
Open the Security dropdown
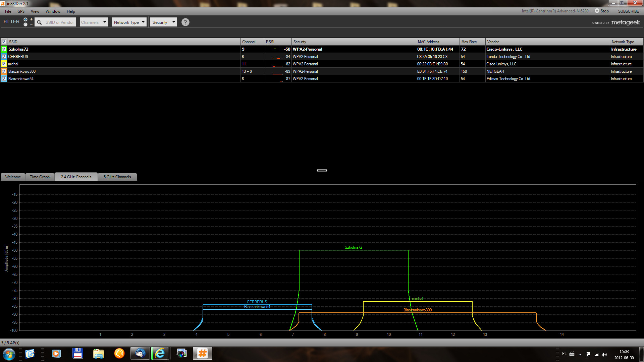click(163, 22)
